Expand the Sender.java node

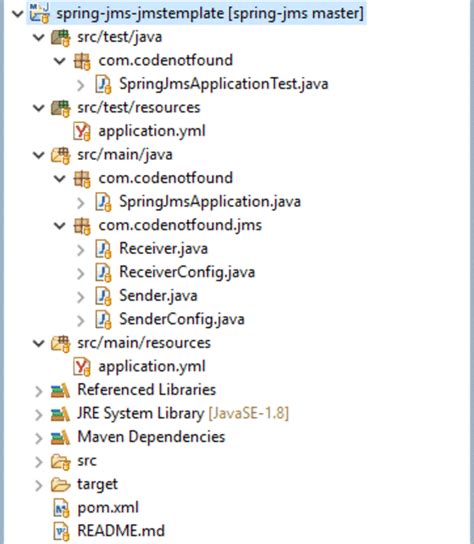[x=81, y=297]
